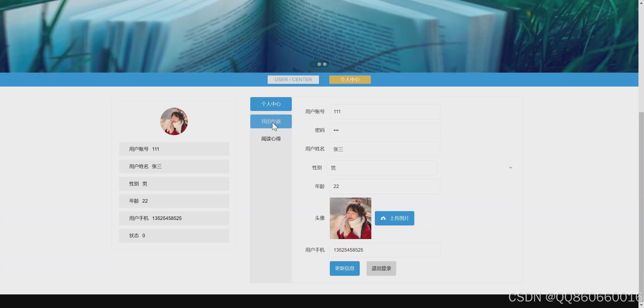Select the first carousel dot
Screen dimensions: 644x308
point(314,64)
